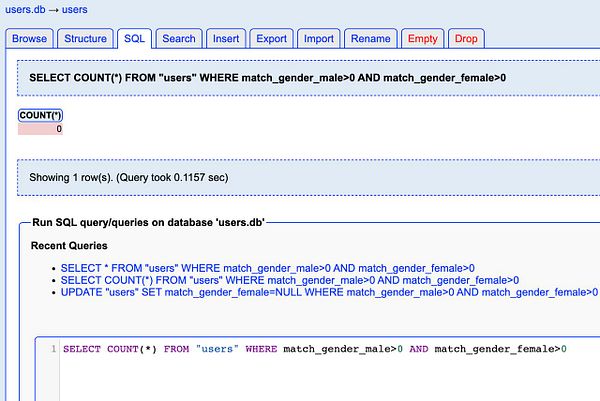Viewport: 600px width, 401px height.
Task: Click the red Empty tab
Action: point(422,39)
